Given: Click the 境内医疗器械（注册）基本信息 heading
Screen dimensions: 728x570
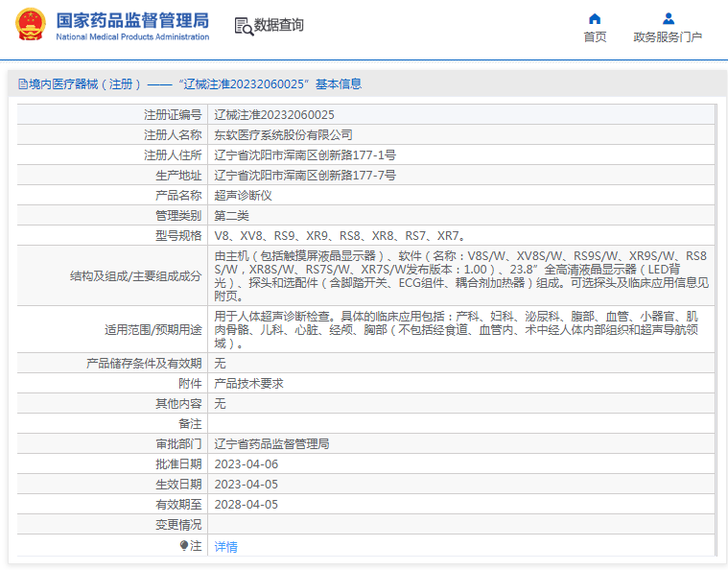Looking at the screenshot, I should 195,84.
